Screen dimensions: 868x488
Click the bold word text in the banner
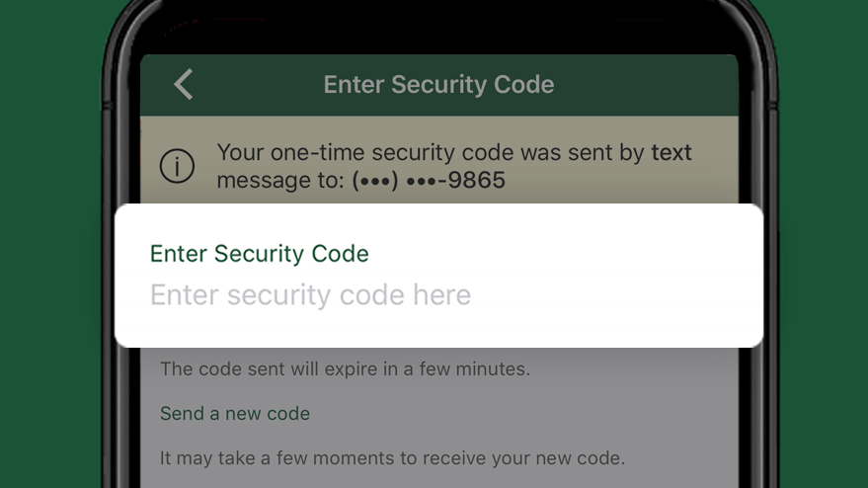(x=671, y=152)
